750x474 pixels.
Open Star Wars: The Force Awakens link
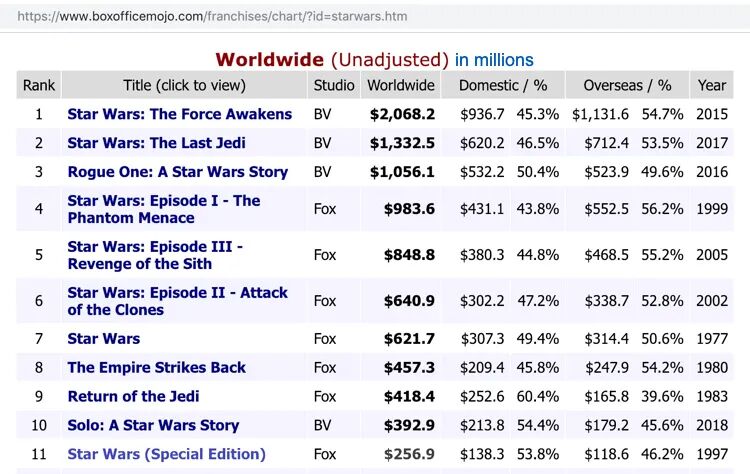click(180, 114)
